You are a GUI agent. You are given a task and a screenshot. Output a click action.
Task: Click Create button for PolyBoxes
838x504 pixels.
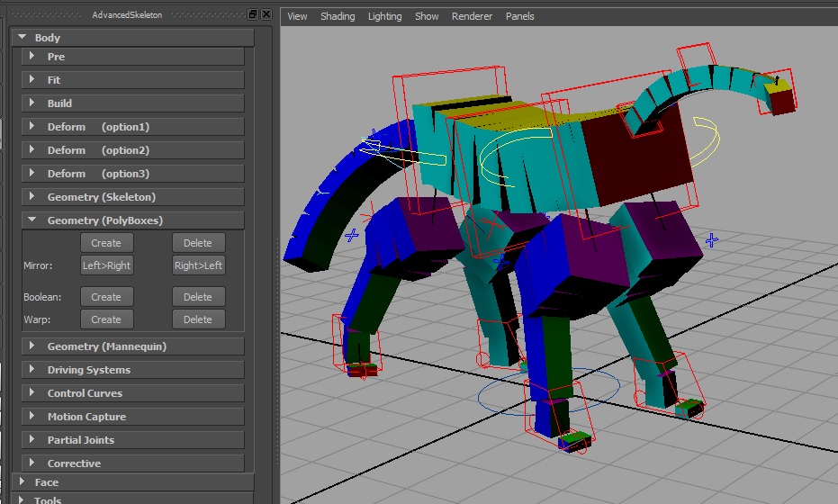point(106,243)
